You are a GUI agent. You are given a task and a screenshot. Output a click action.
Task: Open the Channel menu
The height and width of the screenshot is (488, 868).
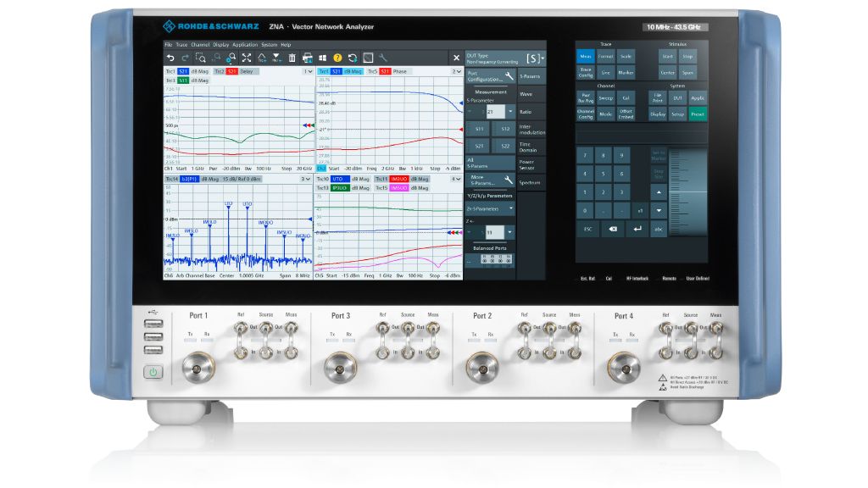201,44
